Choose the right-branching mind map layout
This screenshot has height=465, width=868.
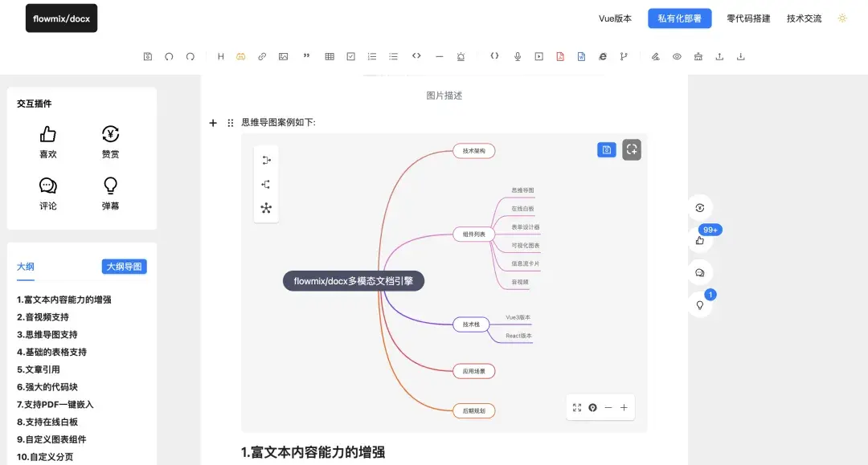click(266, 161)
